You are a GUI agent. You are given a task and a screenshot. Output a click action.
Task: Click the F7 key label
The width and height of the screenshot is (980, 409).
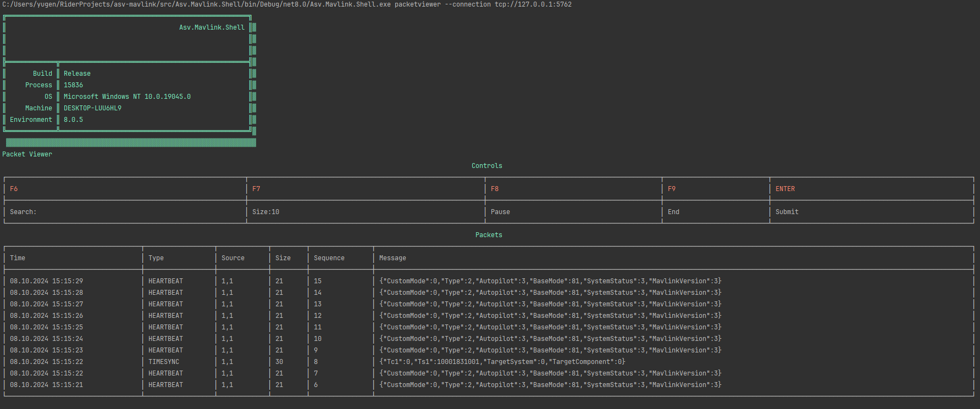pos(256,189)
